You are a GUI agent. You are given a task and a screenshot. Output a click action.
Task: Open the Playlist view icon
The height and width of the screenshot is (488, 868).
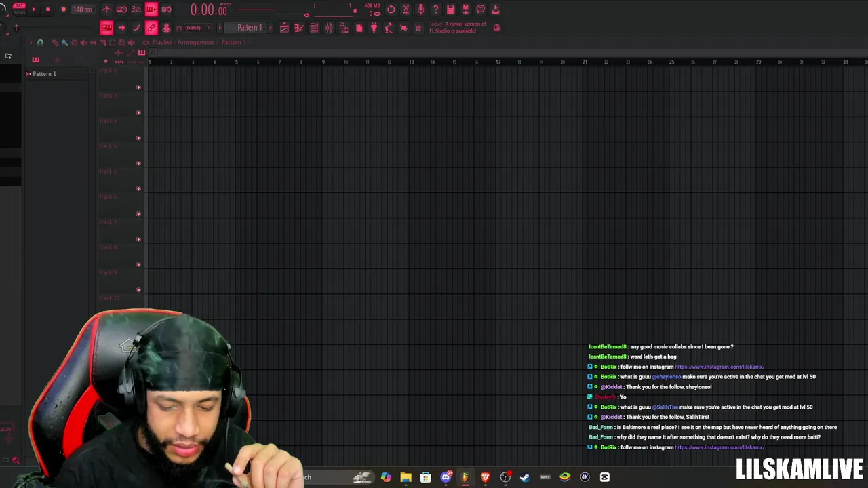click(x=284, y=28)
